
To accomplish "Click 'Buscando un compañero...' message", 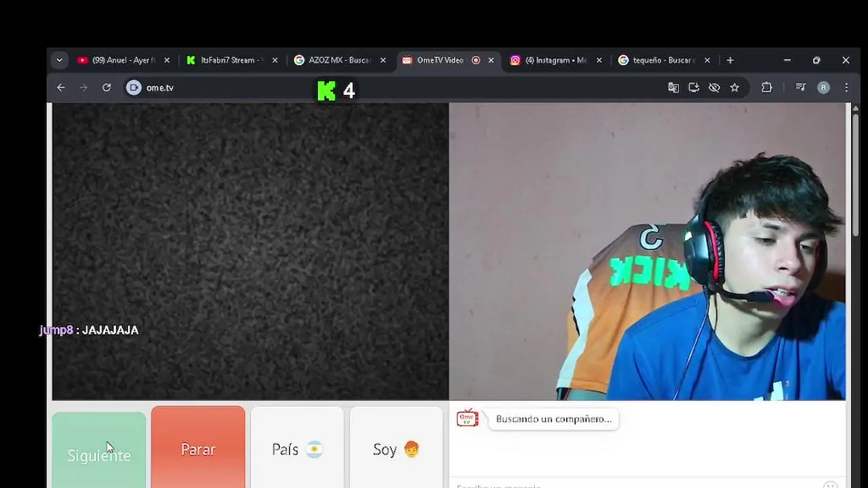I will pyautogui.click(x=553, y=419).
